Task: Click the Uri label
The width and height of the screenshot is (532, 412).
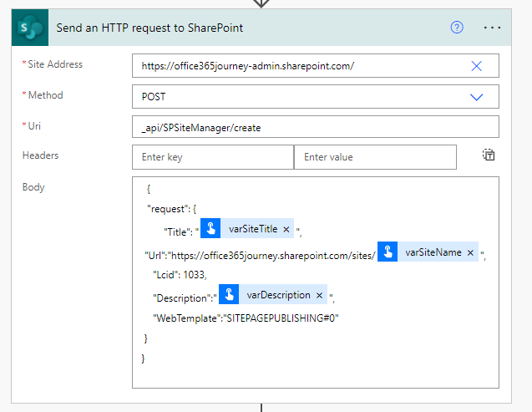Action: click(34, 126)
